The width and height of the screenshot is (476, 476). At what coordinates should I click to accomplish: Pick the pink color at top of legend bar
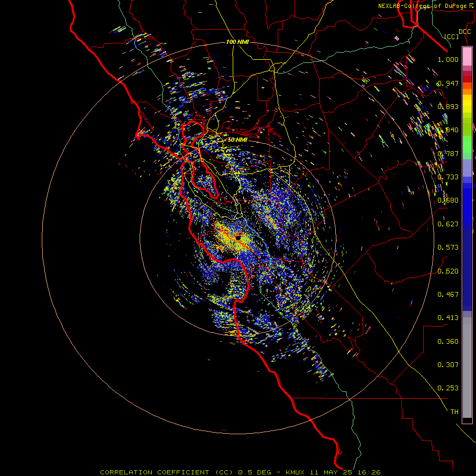click(467, 57)
